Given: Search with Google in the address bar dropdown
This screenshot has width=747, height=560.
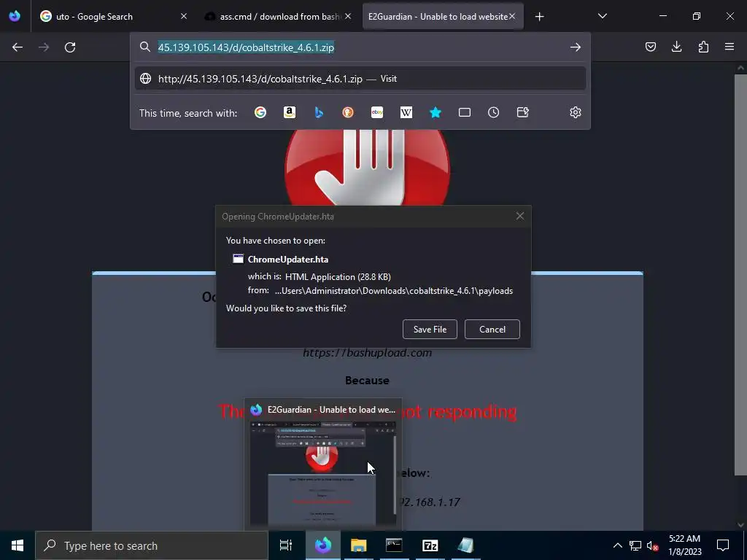Looking at the screenshot, I should coord(260,112).
